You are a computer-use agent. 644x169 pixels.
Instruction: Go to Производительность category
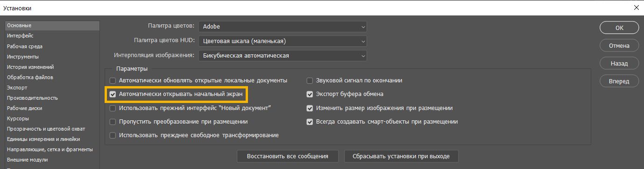(x=52, y=98)
